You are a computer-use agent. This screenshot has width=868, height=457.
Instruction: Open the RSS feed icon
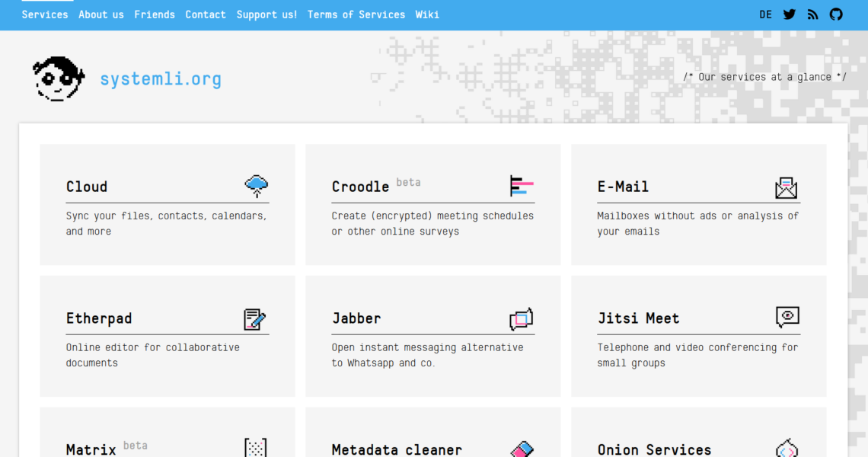click(812, 14)
